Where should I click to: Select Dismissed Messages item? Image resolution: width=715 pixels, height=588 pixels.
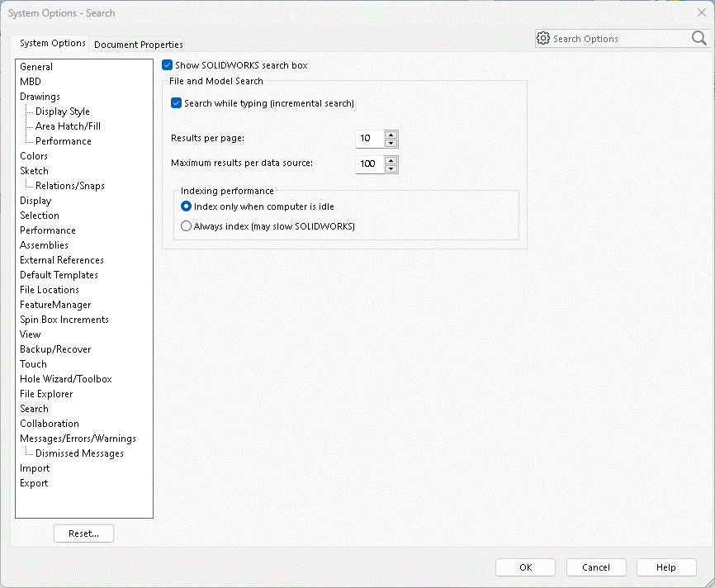(79, 453)
